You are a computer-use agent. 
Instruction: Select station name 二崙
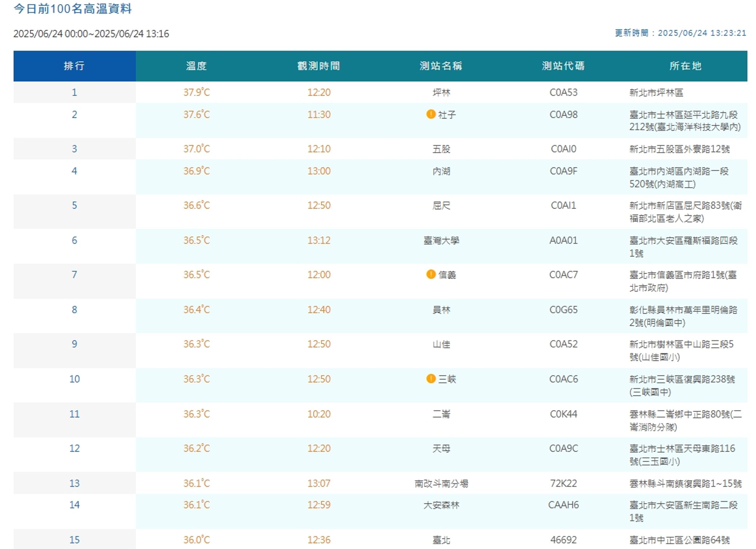click(x=441, y=414)
